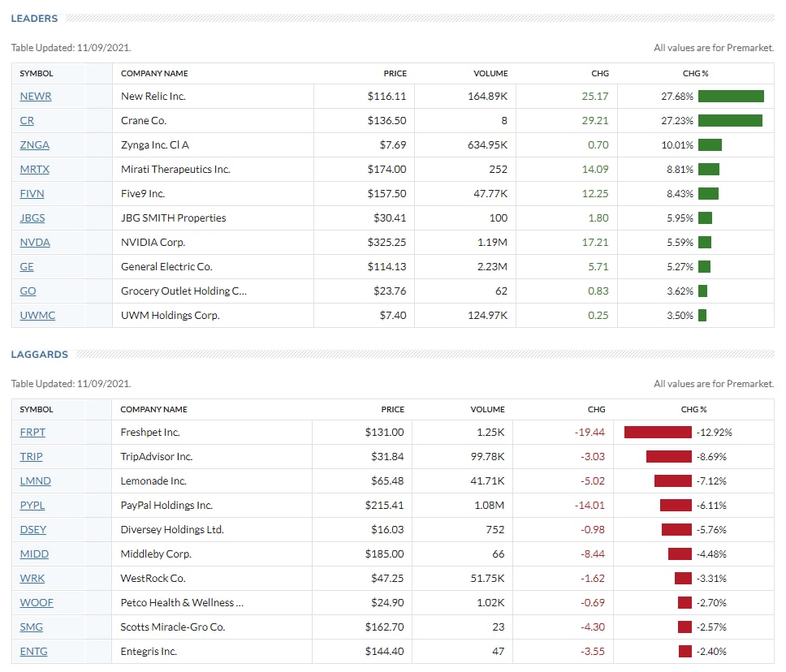Click the 99.78K volume cell
The image size is (786, 672).
(x=487, y=456)
